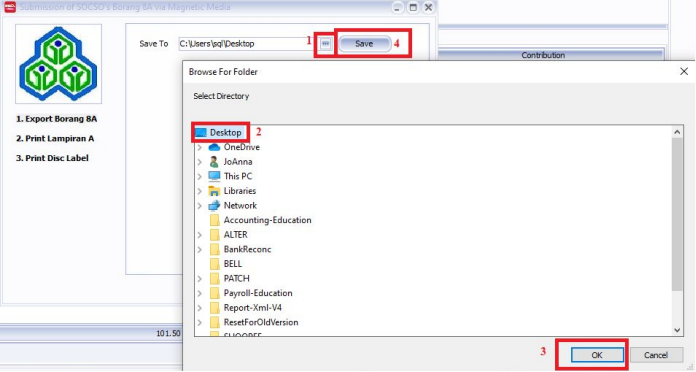Click the Report-Xml-V4 folder icon

pyautogui.click(x=214, y=308)
